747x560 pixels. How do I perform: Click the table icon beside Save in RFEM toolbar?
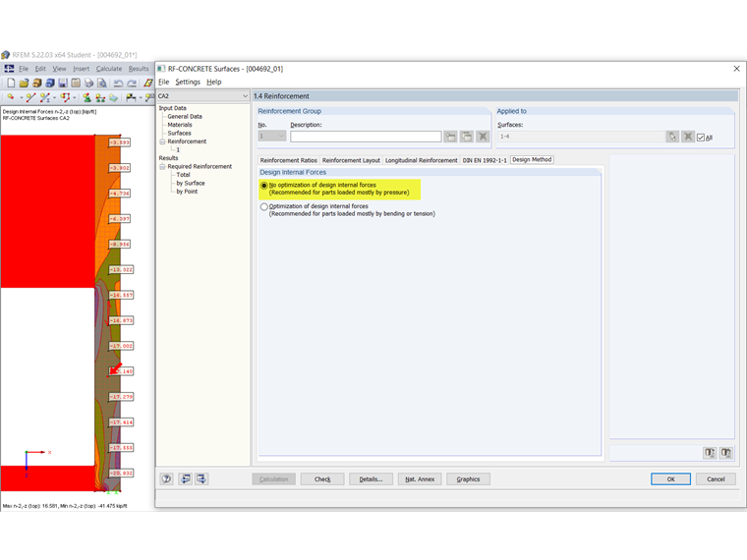[x=76, y=83]
